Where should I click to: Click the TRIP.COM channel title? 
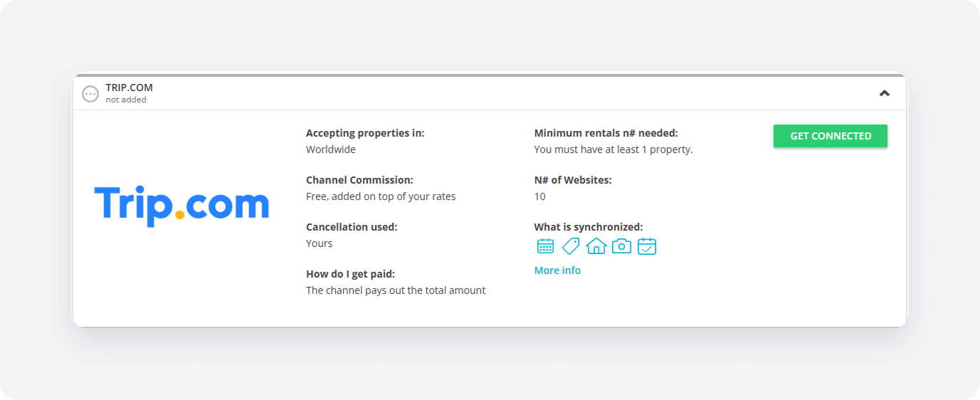click(x=130, y=88)
